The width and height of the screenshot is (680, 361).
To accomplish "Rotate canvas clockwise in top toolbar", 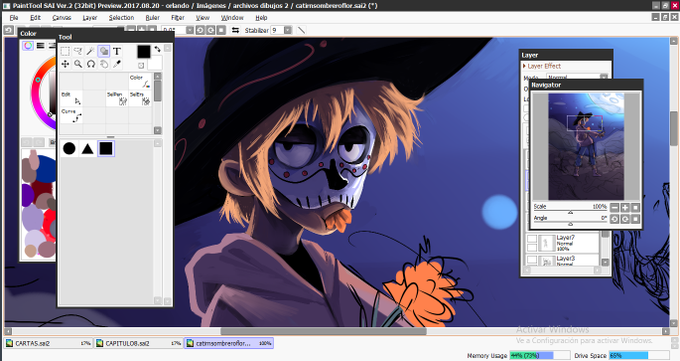I will pyautogui.click(x=210, y=30).
